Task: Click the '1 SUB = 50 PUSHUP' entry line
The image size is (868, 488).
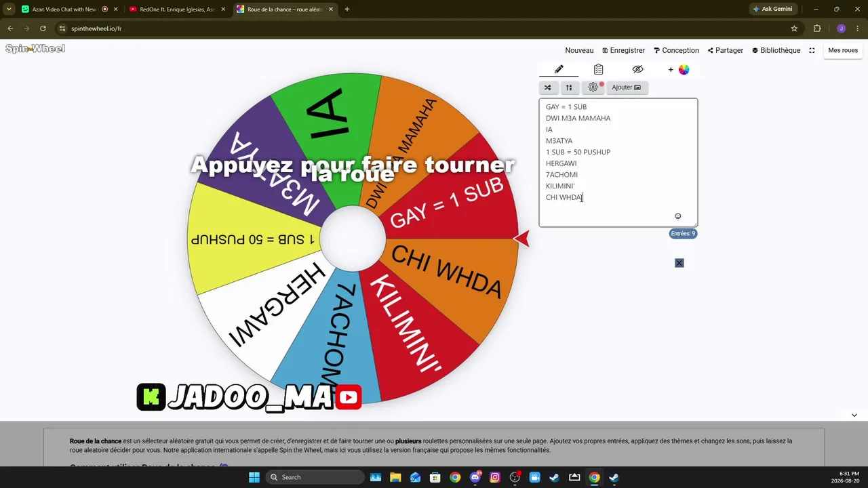Action: pyautogui.click(x=578, y=152)
